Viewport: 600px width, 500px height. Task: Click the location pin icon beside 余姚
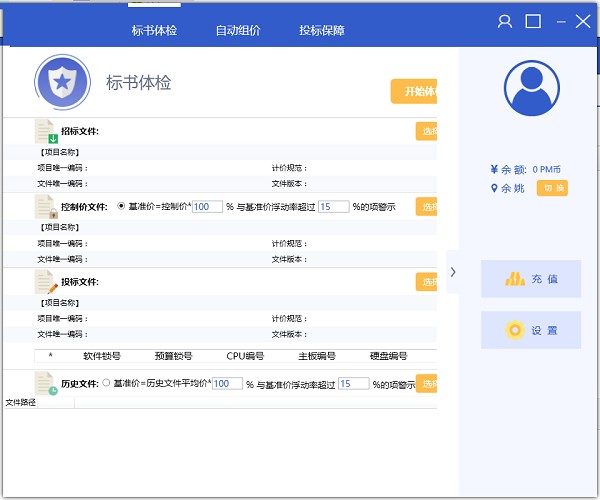(x=494, y=188)
